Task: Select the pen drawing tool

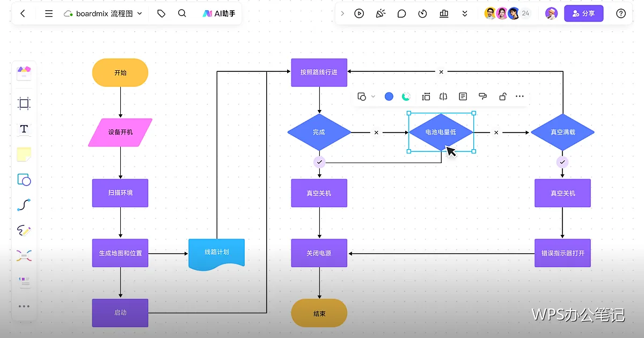Action: coord(24,231)
